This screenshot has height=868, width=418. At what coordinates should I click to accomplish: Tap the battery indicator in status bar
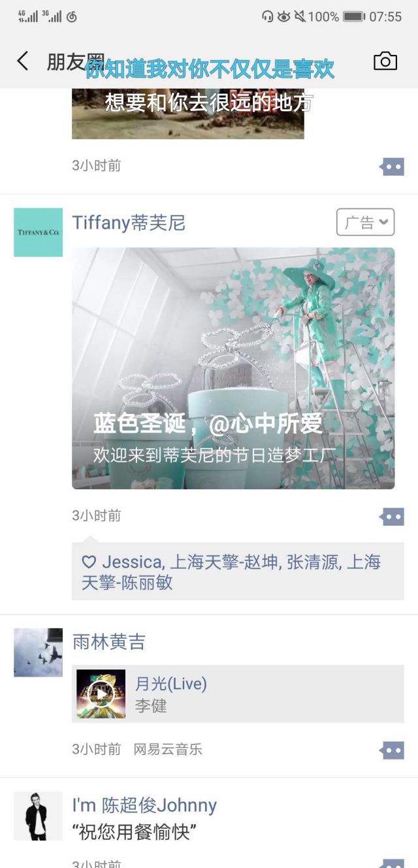(x=354, y=16)
